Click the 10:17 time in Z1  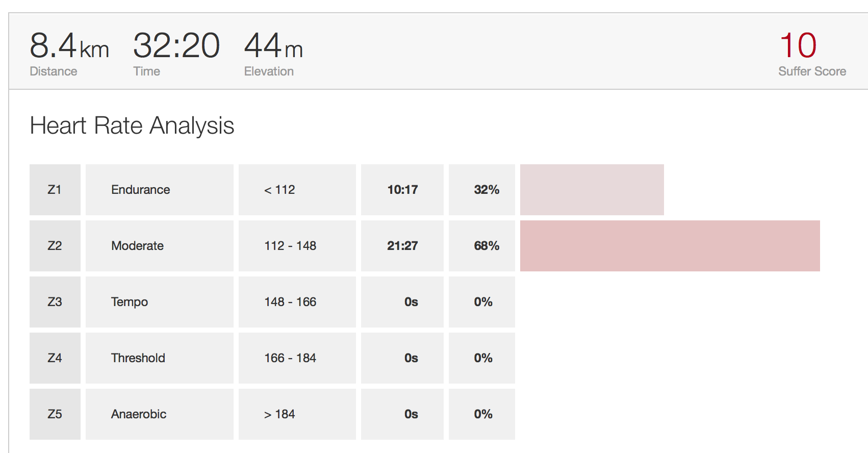click(402, 190)
